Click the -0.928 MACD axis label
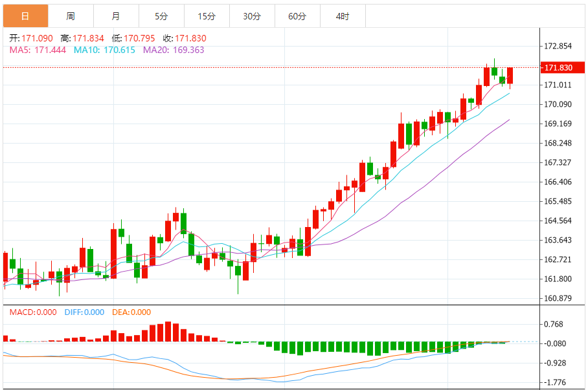The height and width of the screenshot is (390, 588). [x=555, y=363]
